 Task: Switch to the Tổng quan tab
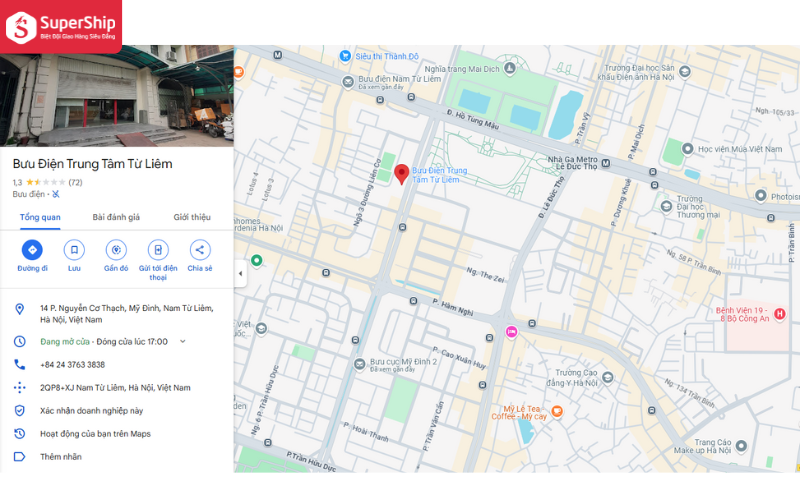point(40,217)
